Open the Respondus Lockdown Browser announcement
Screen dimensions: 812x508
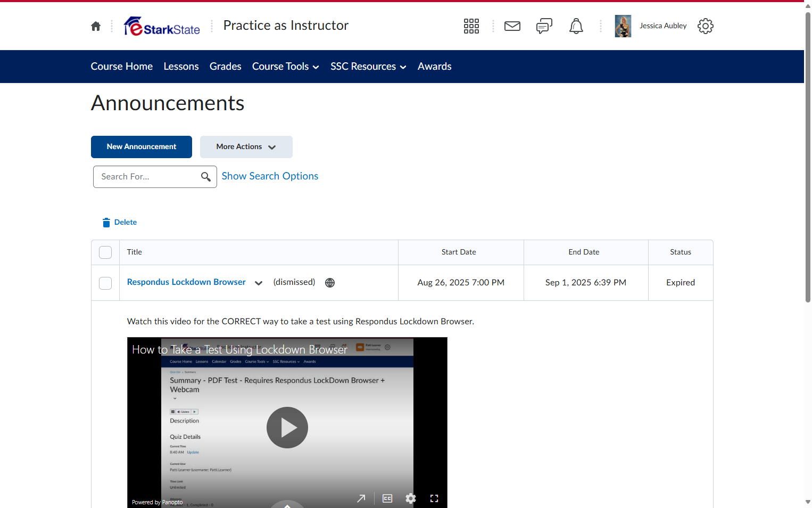[x=186, y=282]
